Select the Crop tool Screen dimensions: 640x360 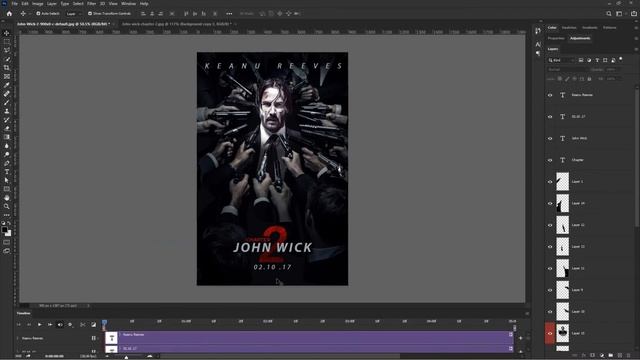(7, 68)
